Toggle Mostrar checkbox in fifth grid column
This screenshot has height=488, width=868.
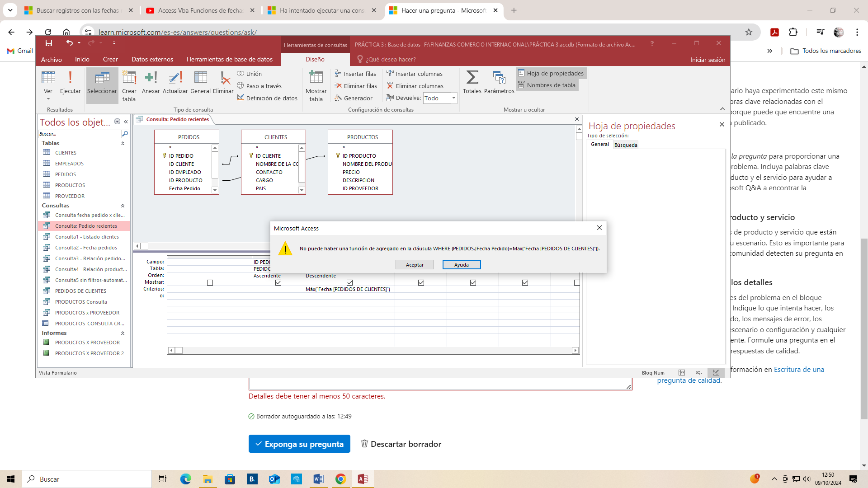click(x=473, y=282)
